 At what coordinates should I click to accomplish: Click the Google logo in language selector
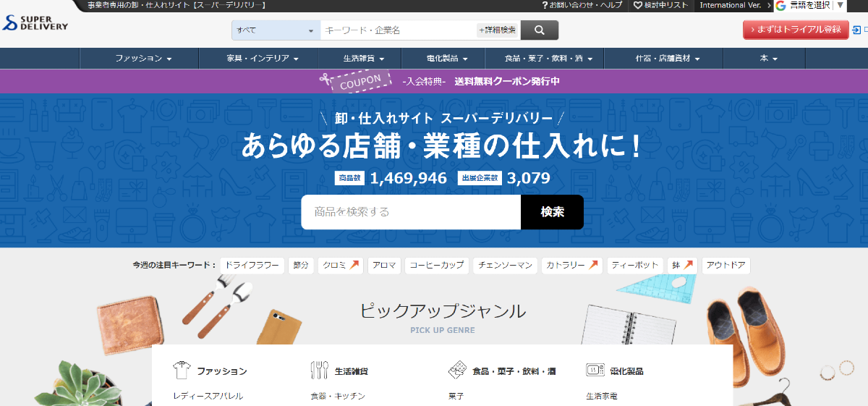coord(780,5)
